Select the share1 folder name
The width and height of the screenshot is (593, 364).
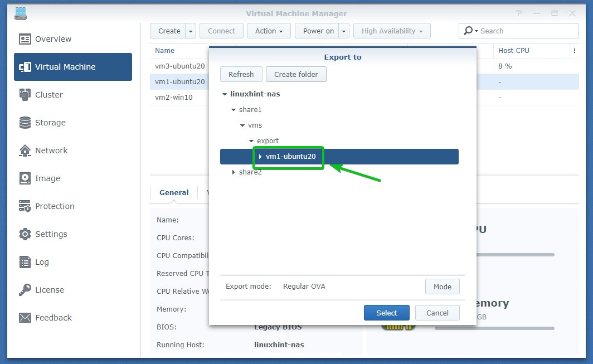coord(250,110)
